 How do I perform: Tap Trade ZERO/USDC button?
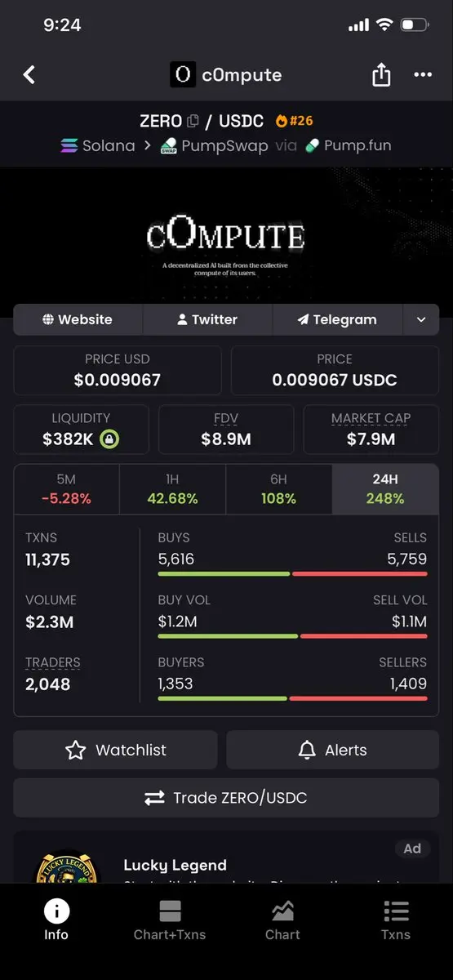(226, 798)
